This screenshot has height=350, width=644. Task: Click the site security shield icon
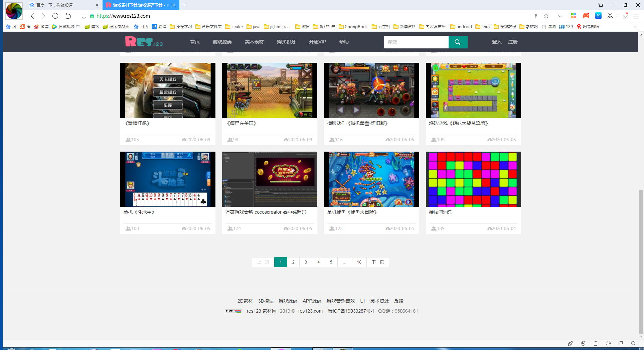tap(84, 16)
